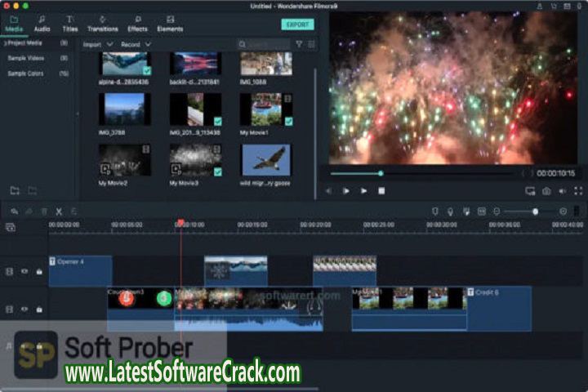This screenshot has width=588, height=392.
Task: Toggle lock on the Opener 4 track
Action: pyautogui.click(x=38, y=272)
